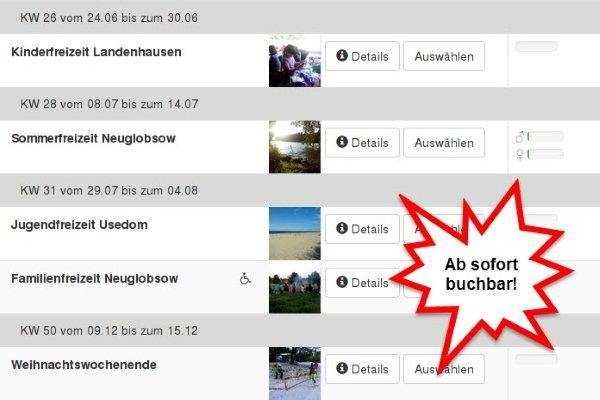
Task: Choose Auswählen for Weihnachtswochenende
Action: [444, 369]
